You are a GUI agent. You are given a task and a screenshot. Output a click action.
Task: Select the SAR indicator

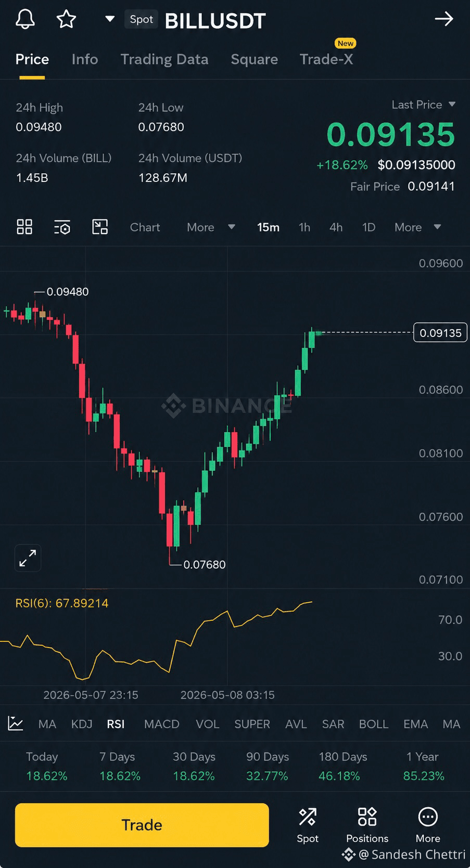coord(333,724)
